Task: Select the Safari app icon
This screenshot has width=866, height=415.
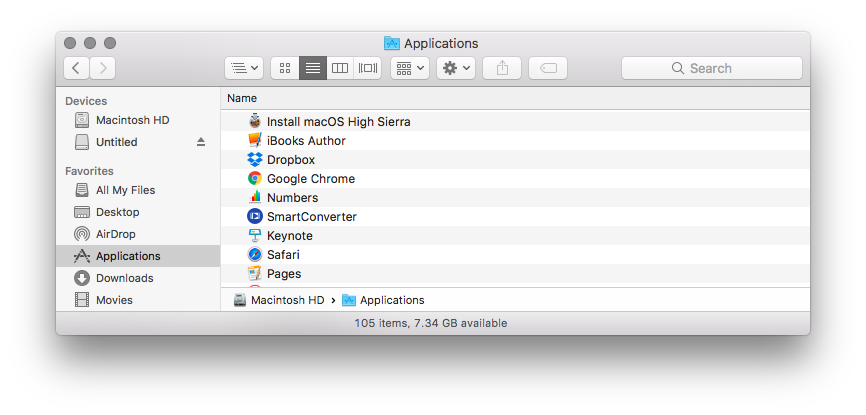Action: click(255, 255)
